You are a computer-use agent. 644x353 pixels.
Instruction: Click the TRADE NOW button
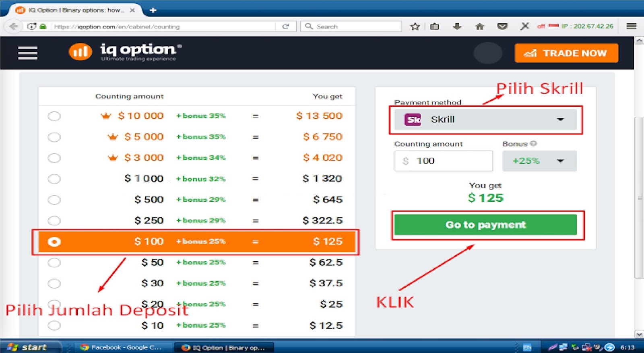coord(566,53)
